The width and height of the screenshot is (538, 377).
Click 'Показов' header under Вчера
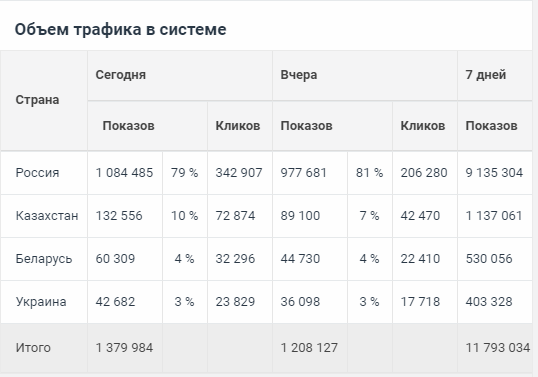(306, 126)
